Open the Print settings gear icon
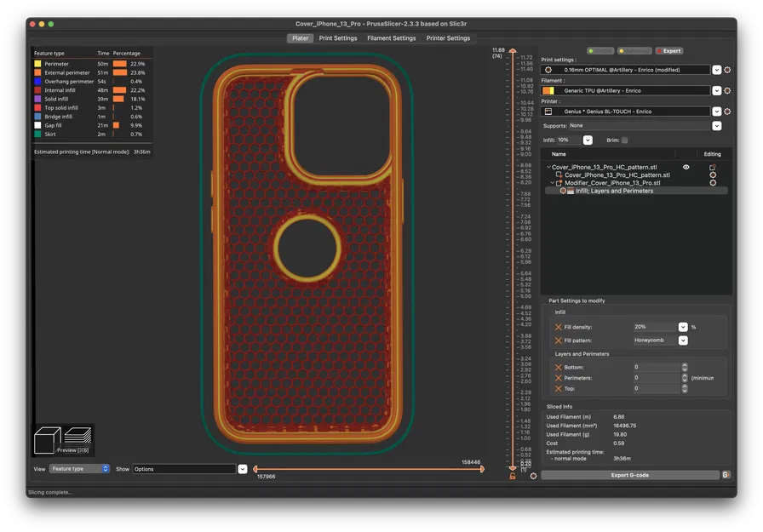Screen dimensions: 763x532 pyautogui.click(x=727, y=70)
